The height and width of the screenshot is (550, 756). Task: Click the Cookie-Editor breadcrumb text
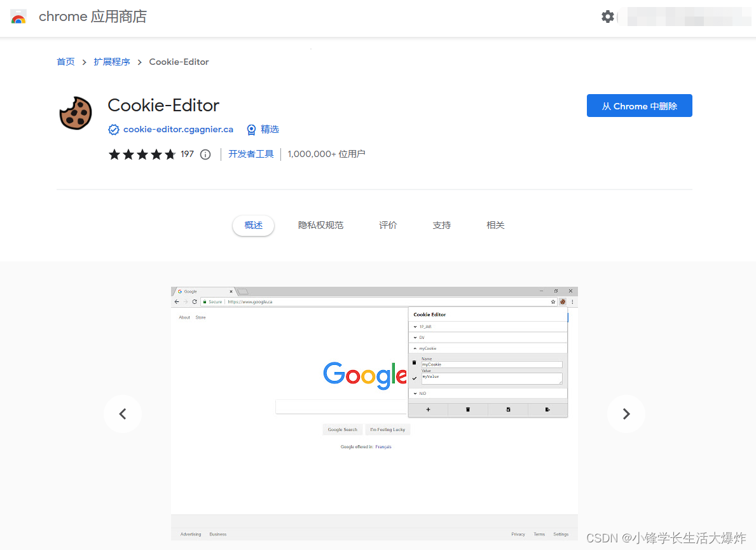pyautogui.click(x=179, y=62)
